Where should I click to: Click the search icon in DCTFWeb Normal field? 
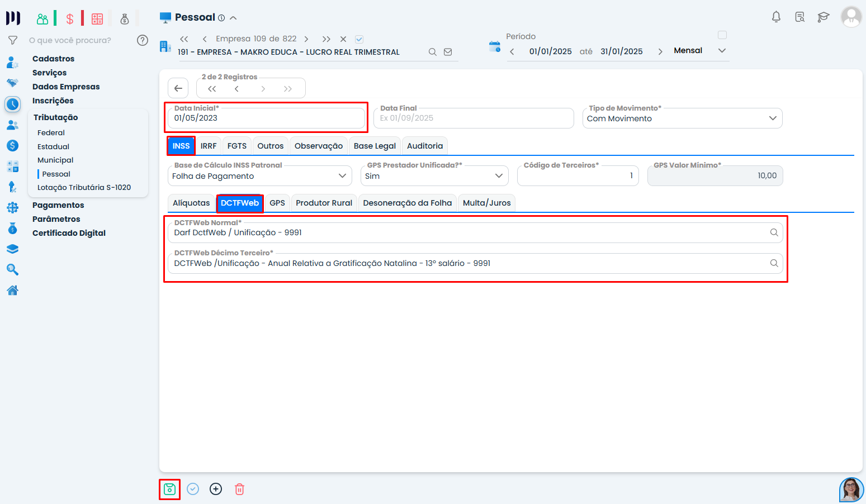coord(774,232)
